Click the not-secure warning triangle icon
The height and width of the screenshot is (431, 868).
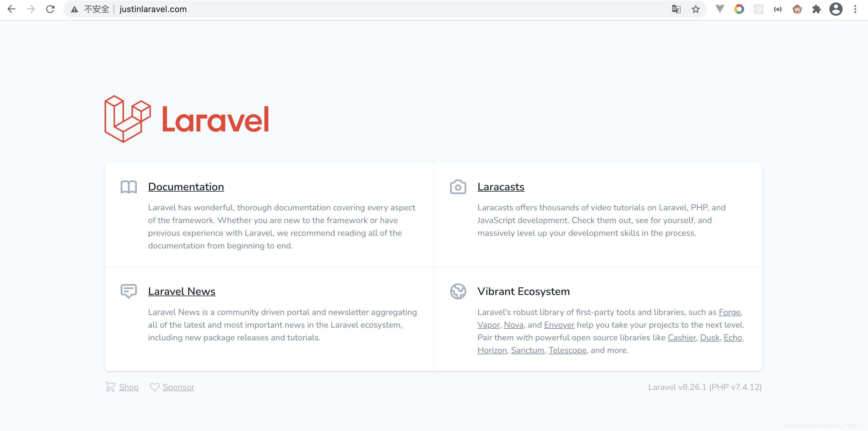coord(74,9)
